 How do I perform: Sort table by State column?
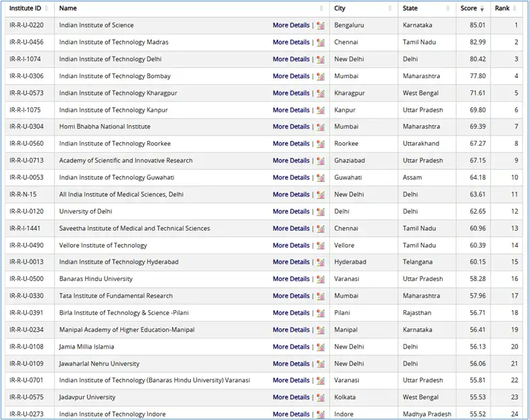tap(448, 8)
